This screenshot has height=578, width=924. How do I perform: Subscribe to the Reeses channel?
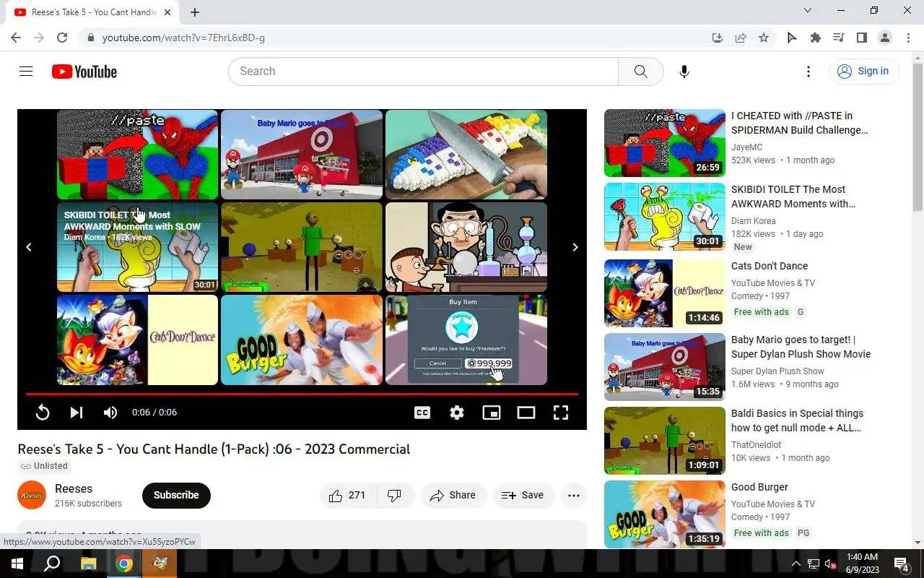[176, 496]
